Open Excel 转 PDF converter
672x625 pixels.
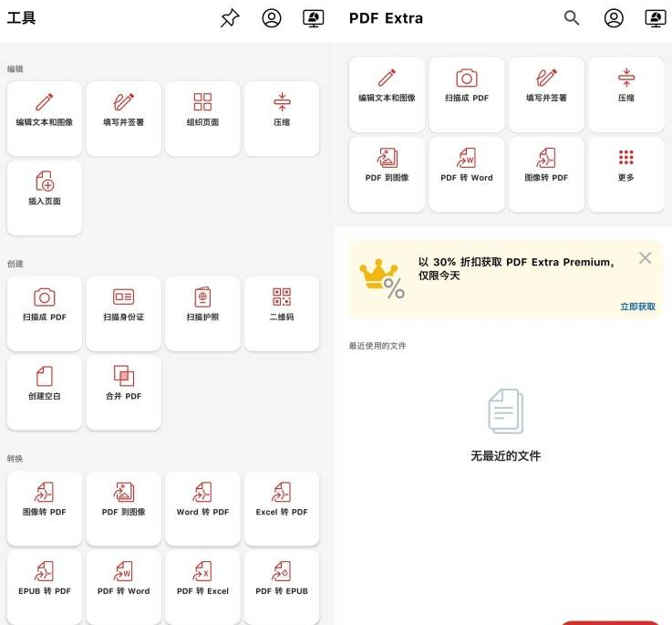pyautogui.click(x=282, y=508)
